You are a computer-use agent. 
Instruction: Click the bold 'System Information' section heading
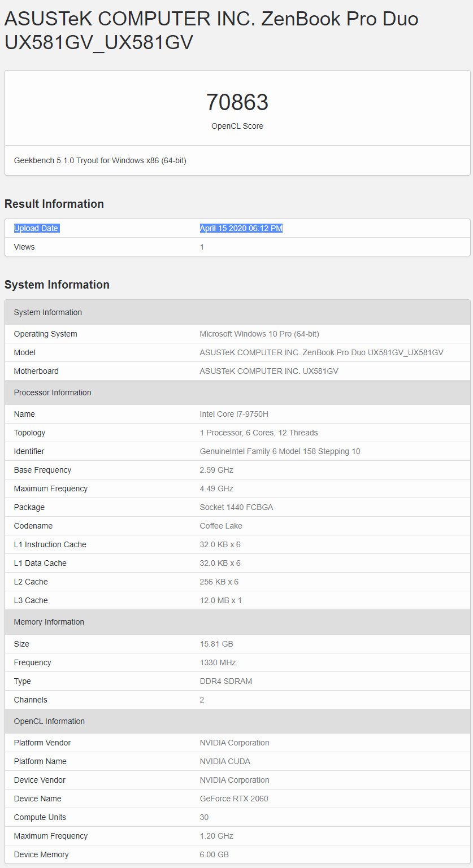57,285
